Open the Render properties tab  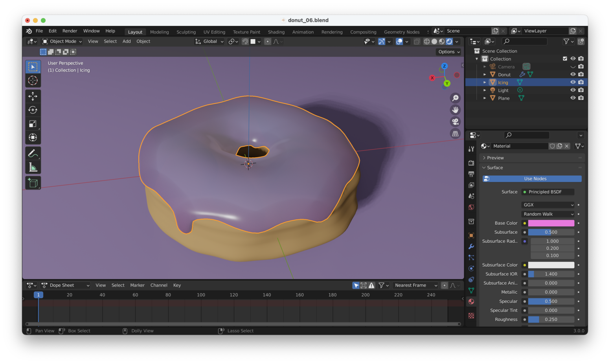point(471,163)
